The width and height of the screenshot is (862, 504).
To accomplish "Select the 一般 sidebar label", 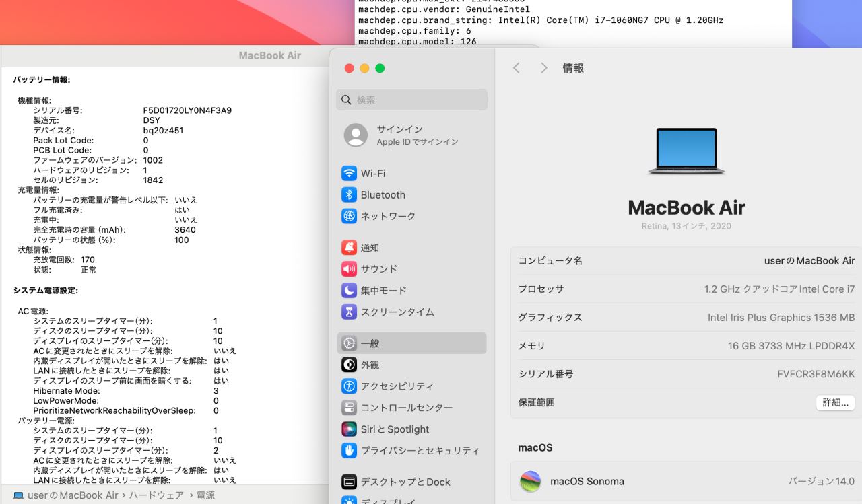I will click(x=370, y=343).
